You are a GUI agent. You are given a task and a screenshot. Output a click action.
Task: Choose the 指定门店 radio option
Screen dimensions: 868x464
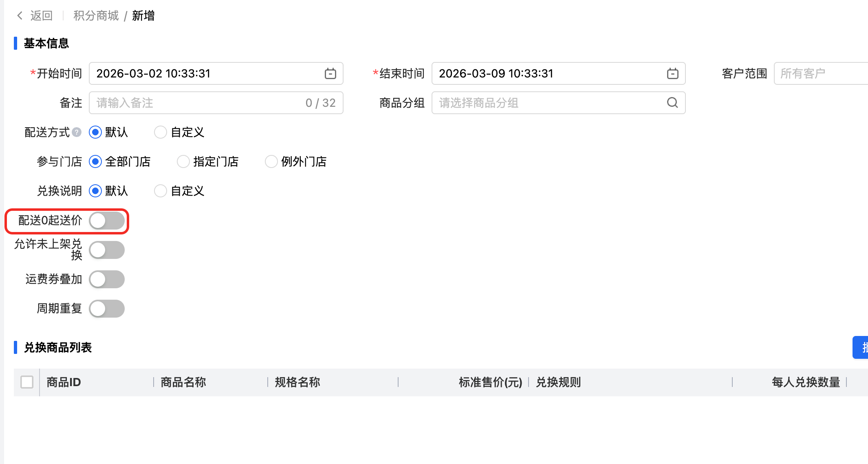point(183,162)
